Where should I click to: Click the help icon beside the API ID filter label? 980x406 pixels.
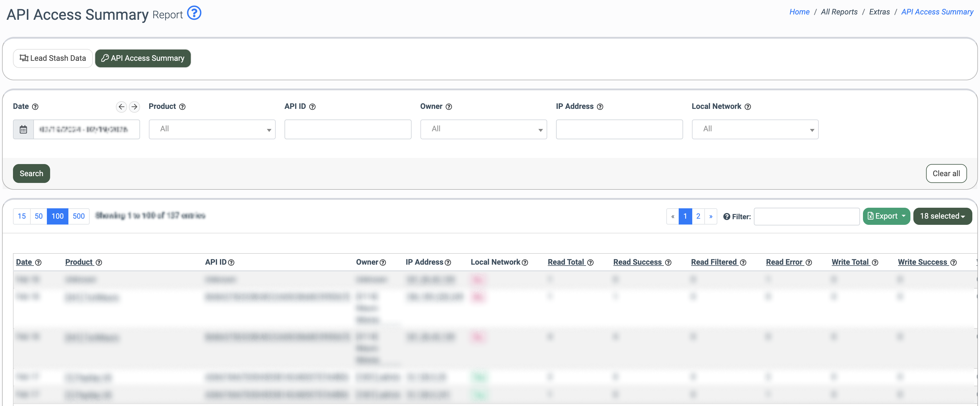tap(312, 107)
